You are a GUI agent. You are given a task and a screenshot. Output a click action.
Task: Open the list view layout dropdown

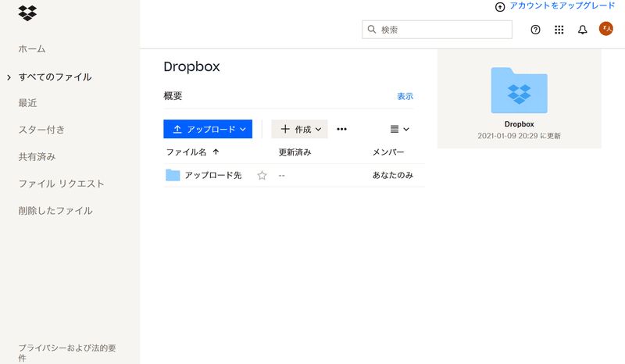pos(399,129)
